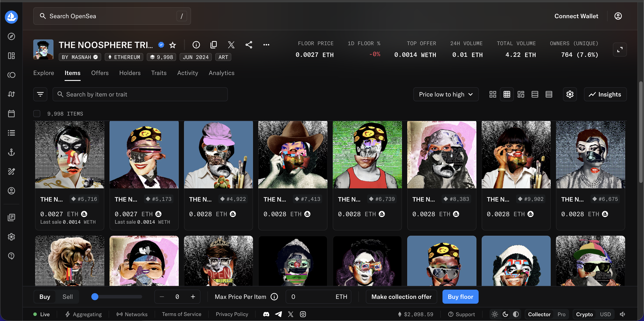Open the Studio pencil icon in sidebar
This screenshot has width=644, height=321.
[x=11, y=171]
